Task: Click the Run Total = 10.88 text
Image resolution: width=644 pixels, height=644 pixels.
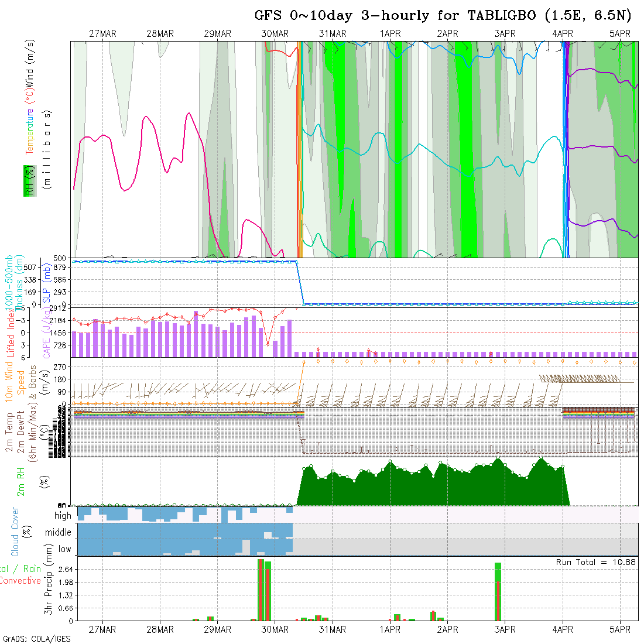Action: point(596,562)
